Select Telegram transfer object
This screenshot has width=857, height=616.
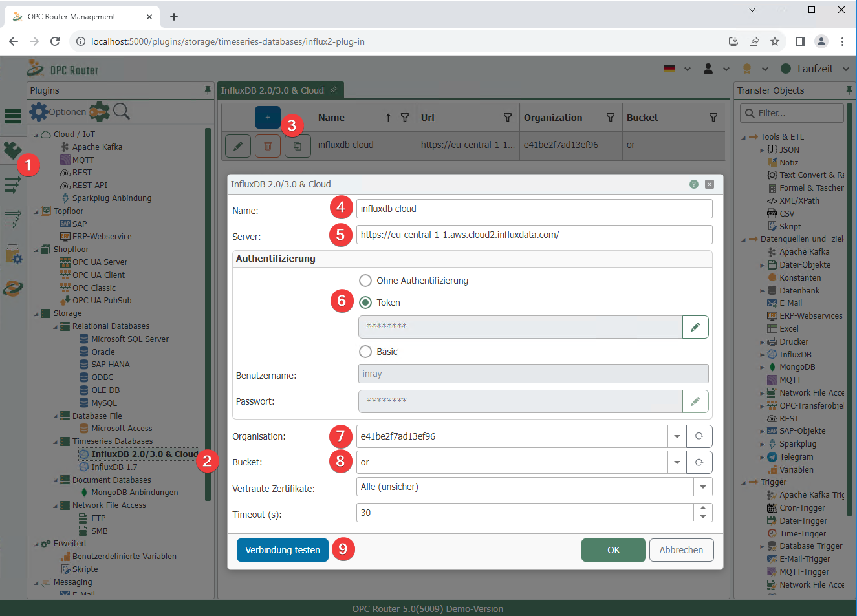pyautogui.click(x=796, y=457)
